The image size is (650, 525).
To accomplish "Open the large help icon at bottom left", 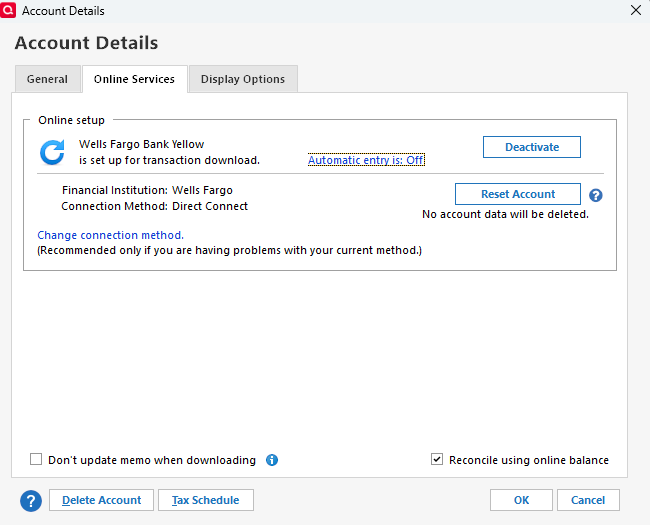I will coord(31,501).
